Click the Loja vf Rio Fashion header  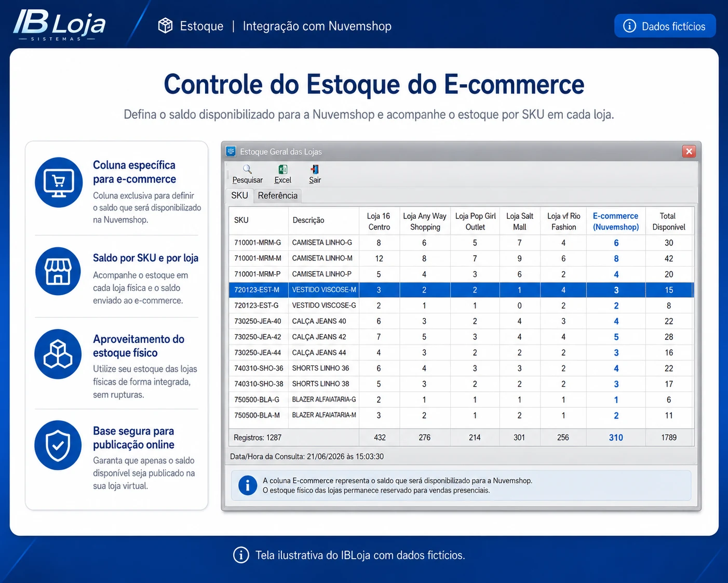pyautogui.click(x=563, y=221)
